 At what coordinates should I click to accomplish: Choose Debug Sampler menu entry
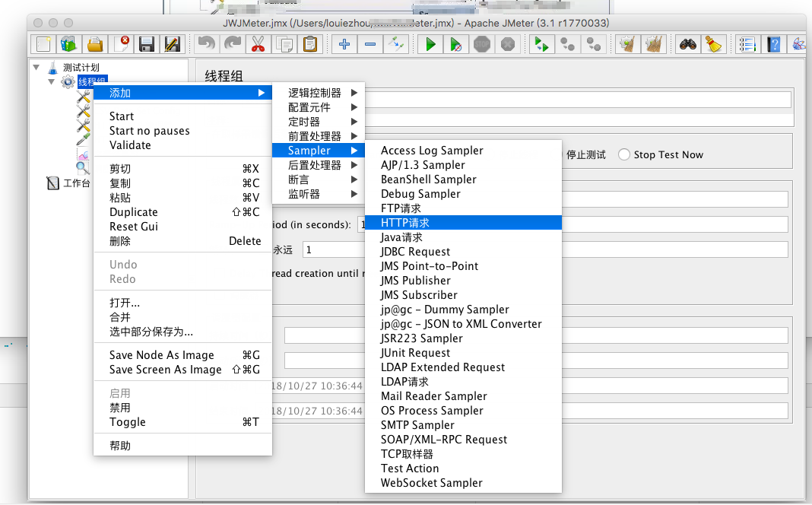pos(464,194)
